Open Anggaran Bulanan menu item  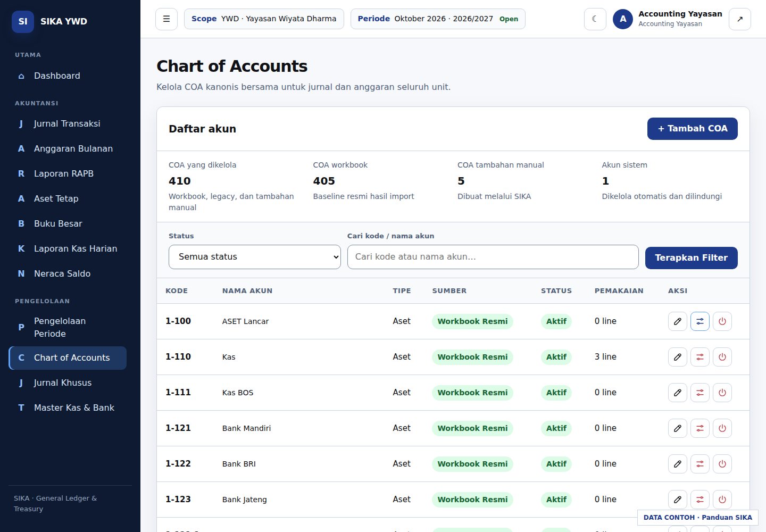pos(68,149)
